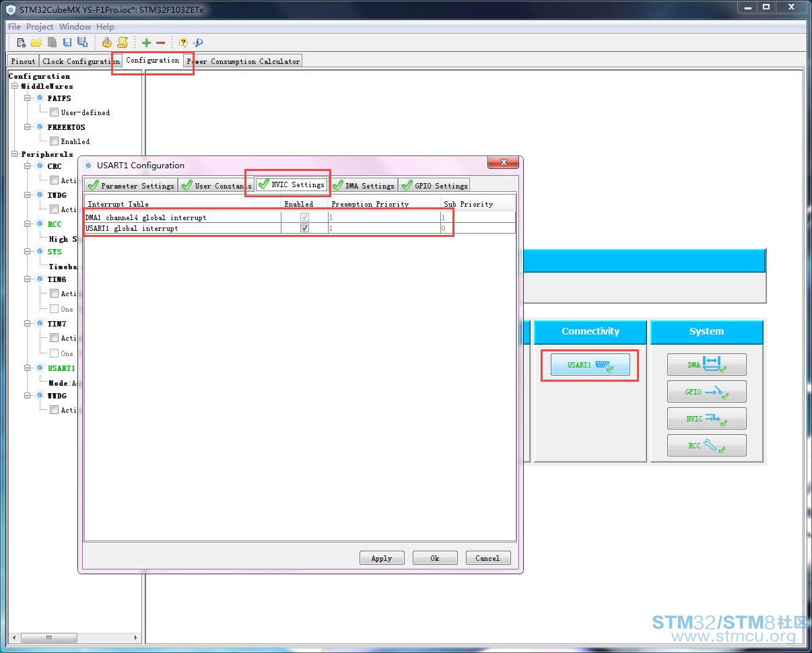
Task: Collapse the IWDG tree node
Action: [28, 195]
